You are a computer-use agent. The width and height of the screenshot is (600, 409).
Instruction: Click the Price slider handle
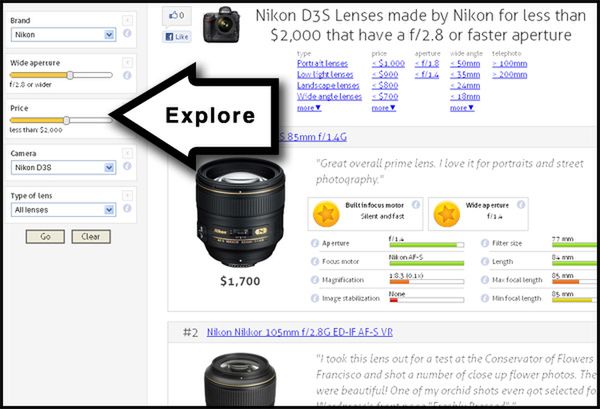click(x=67, y=121)
